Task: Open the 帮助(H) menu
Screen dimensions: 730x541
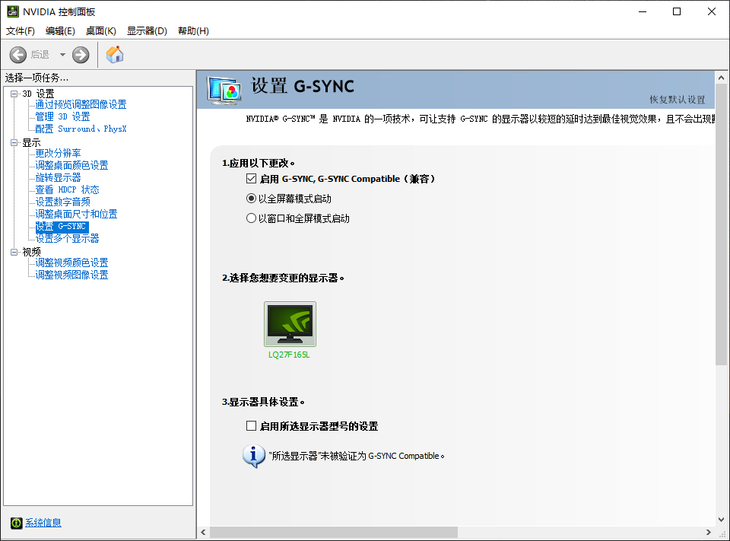Action: 193,31
